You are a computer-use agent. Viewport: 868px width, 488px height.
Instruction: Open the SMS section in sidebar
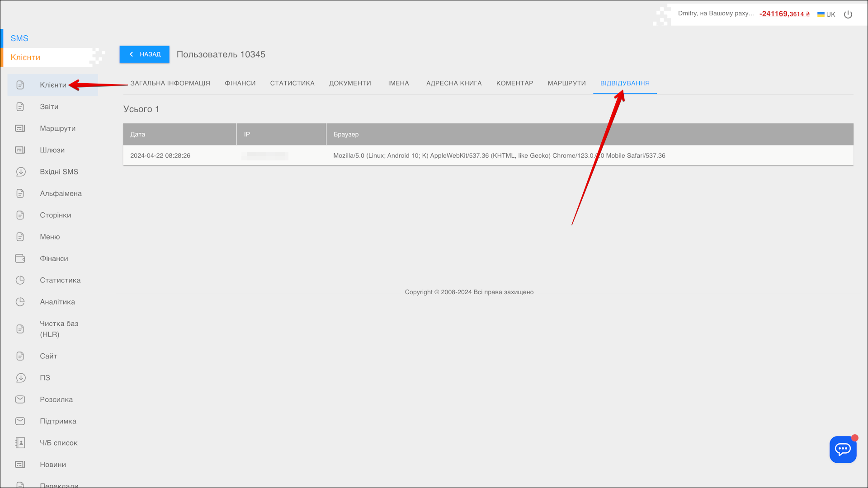(x=19, y=38)
